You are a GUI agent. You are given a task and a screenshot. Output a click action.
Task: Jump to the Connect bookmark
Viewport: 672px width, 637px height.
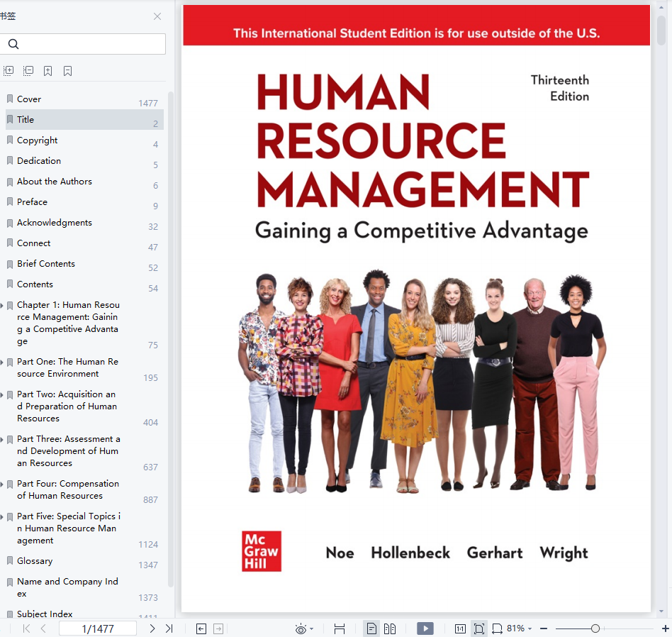[84, 243]
